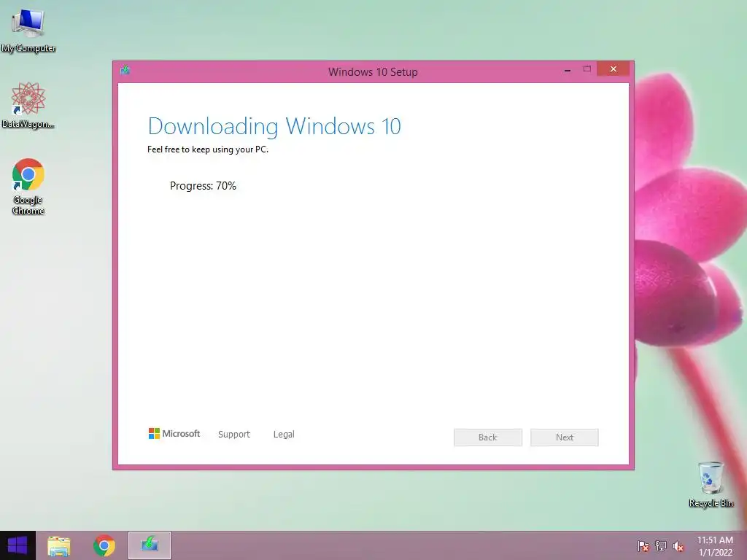Launch Chrome from the taskbar
Screen dimensions: 747x560
(x=104, y=545)
